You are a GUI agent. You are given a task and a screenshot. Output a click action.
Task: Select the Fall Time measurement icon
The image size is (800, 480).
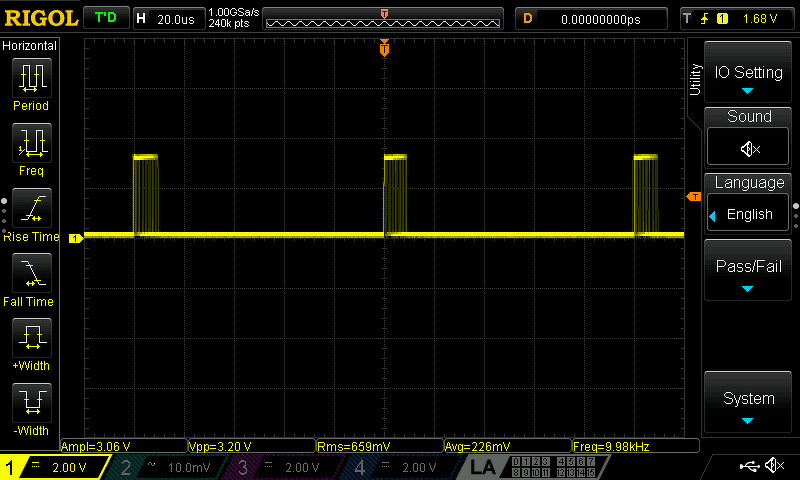(32, 272)
